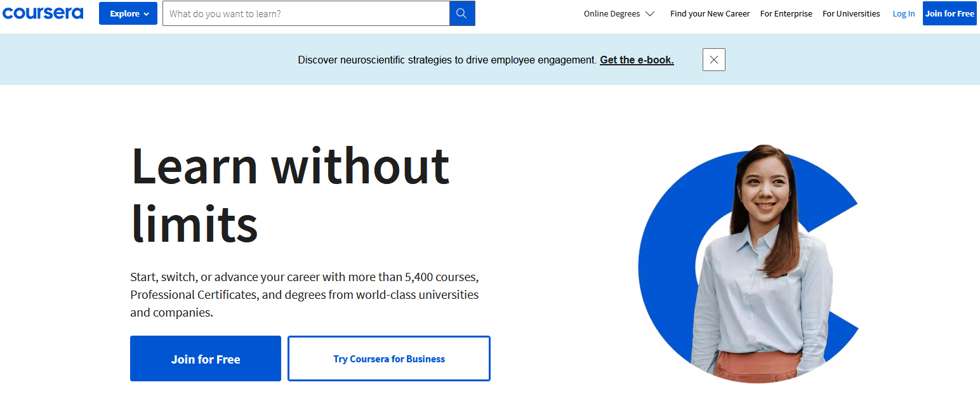Click the 'Learn without limits' heading
This screenshot has height=401, width=980.
click(x=290, y=194)
